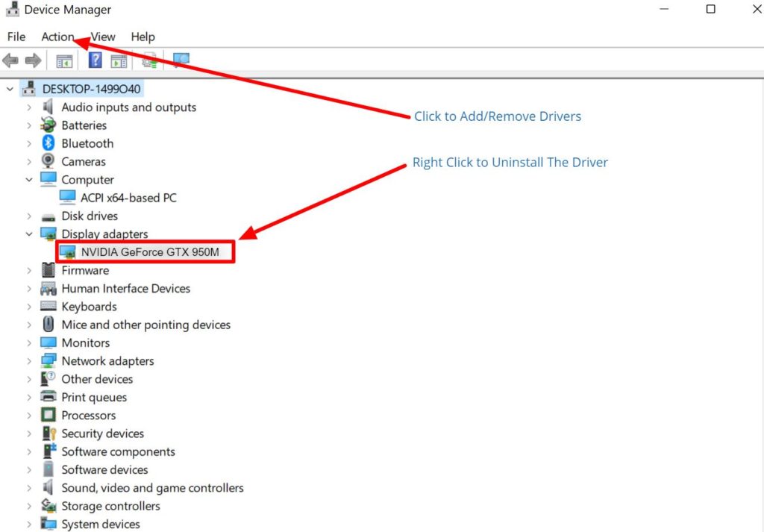Expand the Disk drives category chevron
This screenshot has width=764, height=532.
pos(29,216)
